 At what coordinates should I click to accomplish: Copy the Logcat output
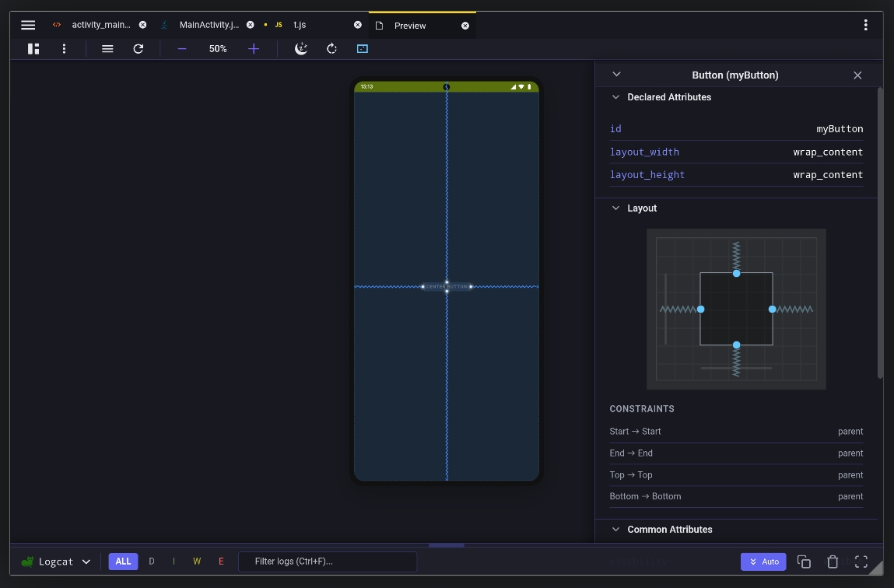(x=804, y=562)
